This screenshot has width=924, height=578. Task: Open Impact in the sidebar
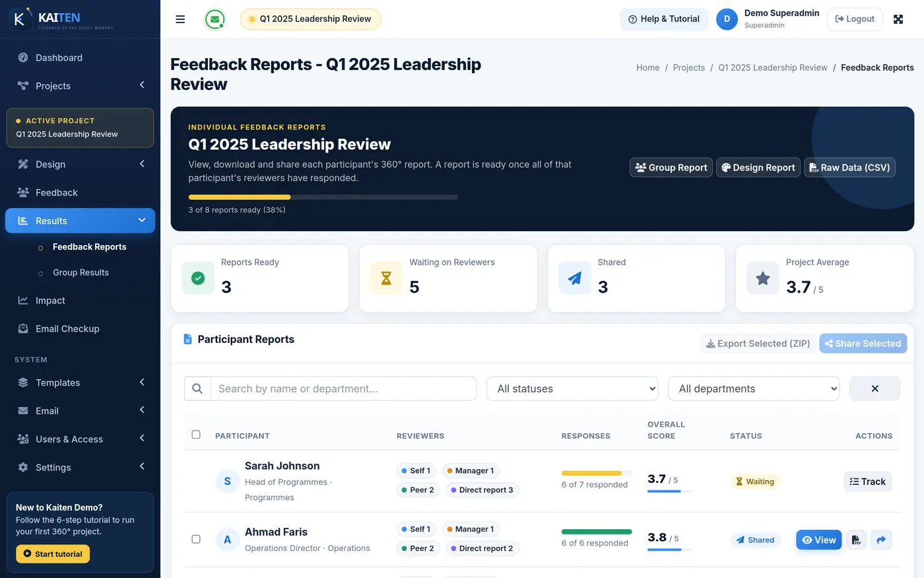(x=80, y=301)
